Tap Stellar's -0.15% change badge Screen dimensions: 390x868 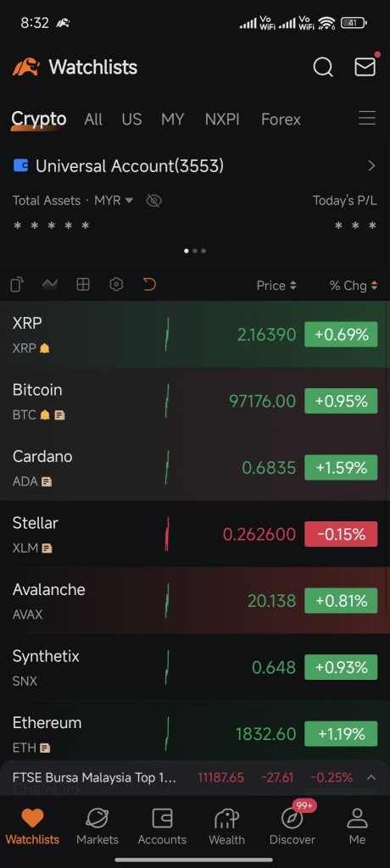(341, 534)
